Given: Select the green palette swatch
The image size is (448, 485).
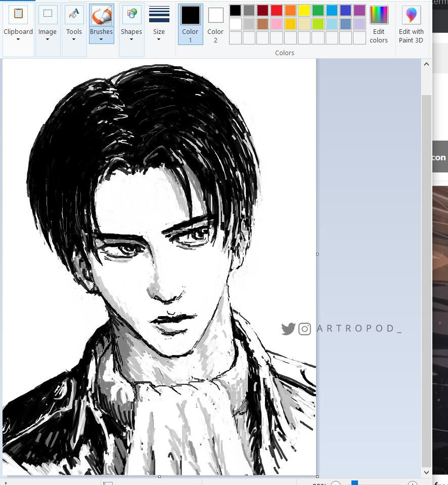Looking at the screenshot, I should coord(318,10).
